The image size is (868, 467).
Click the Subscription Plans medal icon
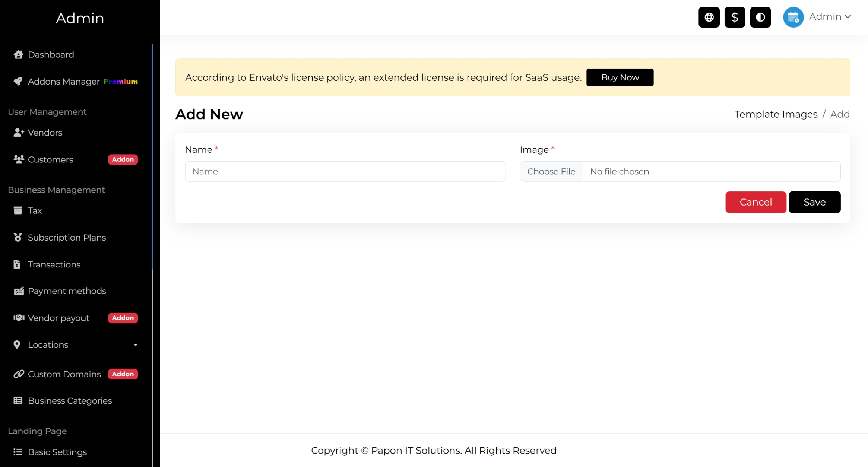click(x=18, y=238)
